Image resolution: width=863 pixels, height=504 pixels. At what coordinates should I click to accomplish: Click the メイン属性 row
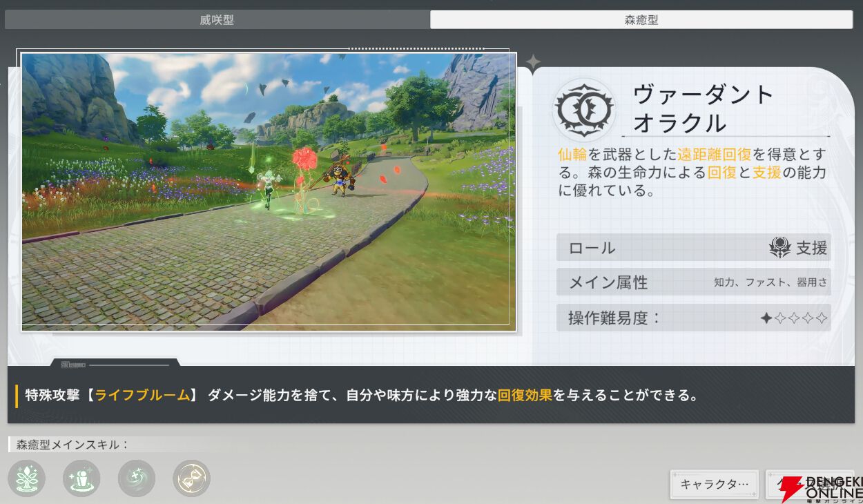point(693,282)
